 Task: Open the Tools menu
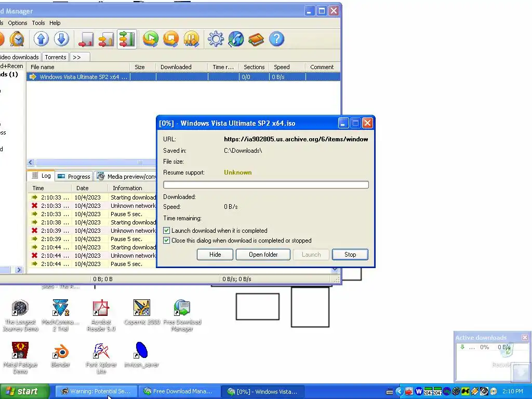[x=38, y=23]
